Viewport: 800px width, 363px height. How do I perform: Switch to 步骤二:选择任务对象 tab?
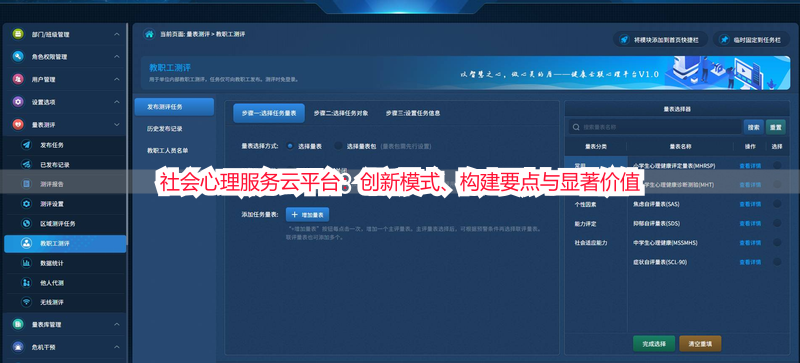point(341,113)
